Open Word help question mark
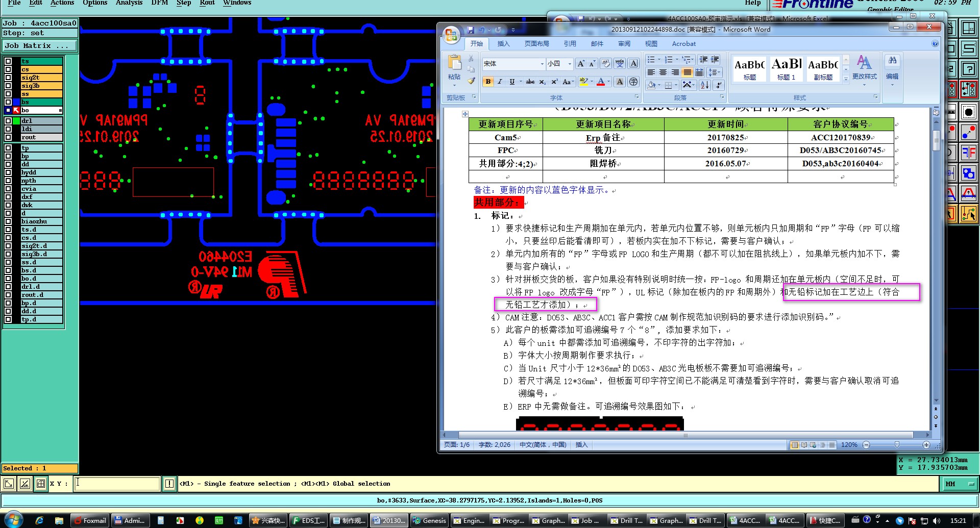This screenshot has height=528, width=980. click(x=935, y=44)
